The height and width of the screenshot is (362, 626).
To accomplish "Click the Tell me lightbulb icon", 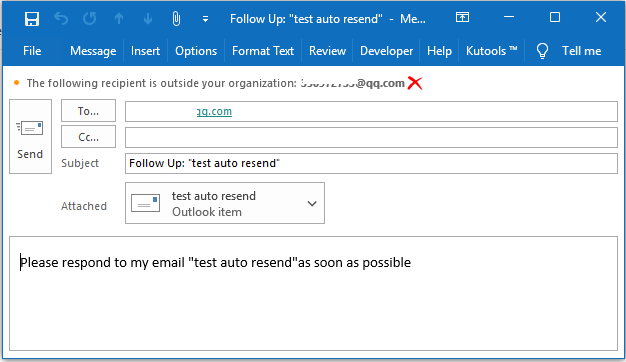I will point(542,51).
